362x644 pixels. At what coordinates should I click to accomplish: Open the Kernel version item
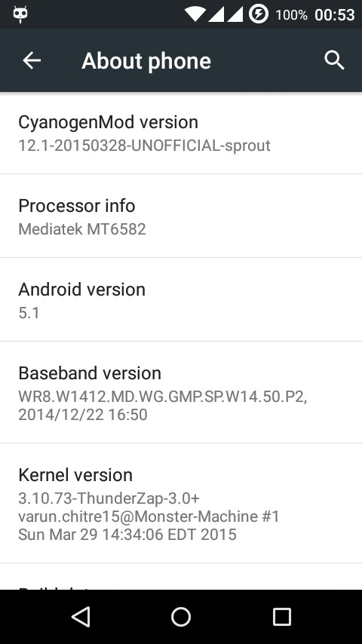(x=181, y=503)
